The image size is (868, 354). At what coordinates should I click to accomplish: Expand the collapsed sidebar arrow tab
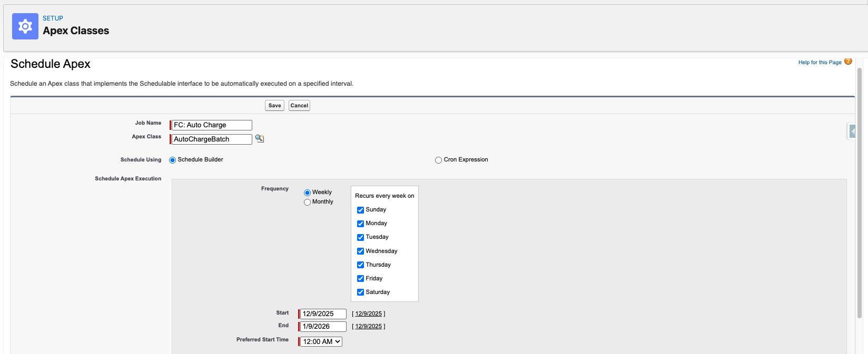coord(852,131)
